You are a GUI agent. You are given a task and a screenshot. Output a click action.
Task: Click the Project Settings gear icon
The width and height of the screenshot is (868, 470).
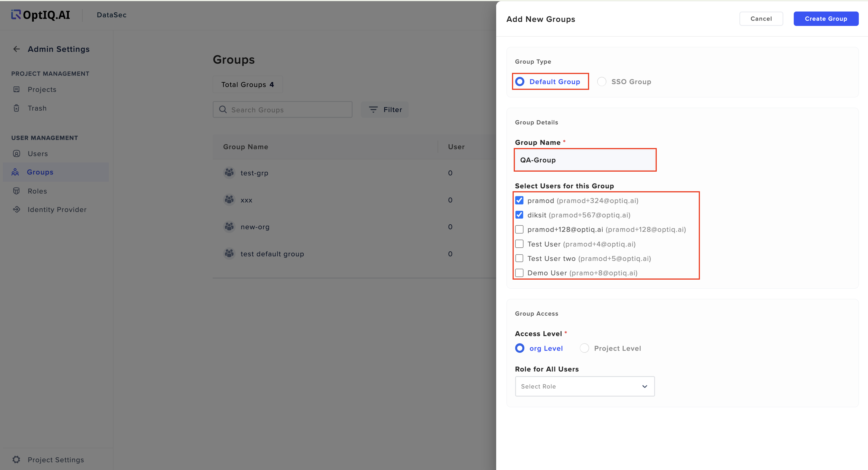16,460
